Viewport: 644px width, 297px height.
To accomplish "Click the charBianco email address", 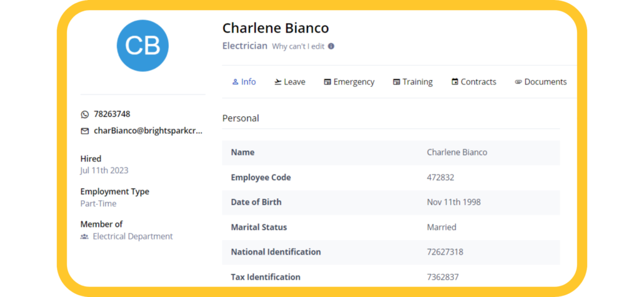I will 148,131.
